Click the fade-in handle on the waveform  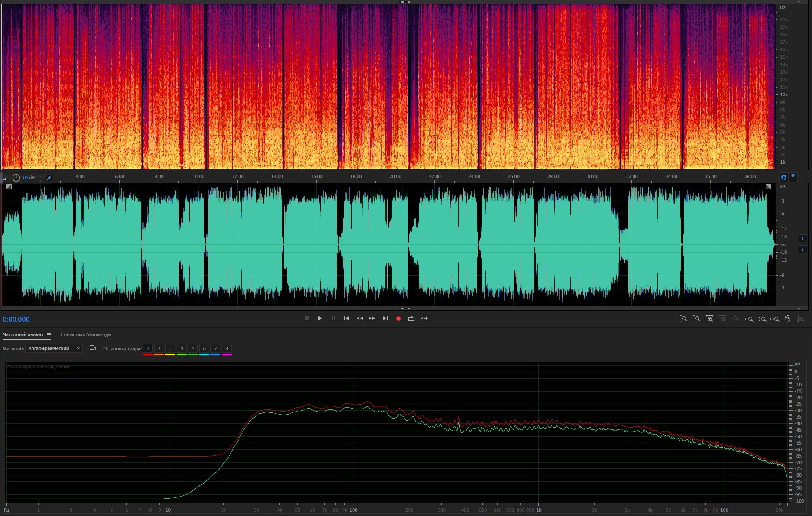pos(9,187)
